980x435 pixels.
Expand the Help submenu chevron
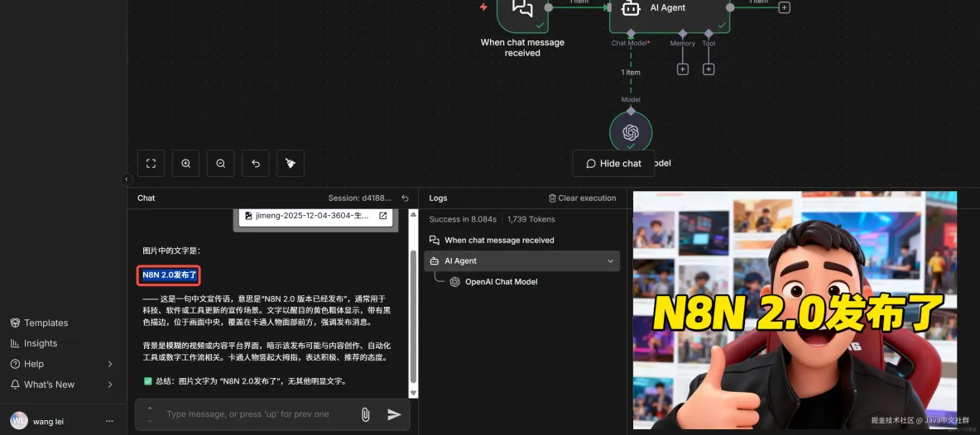[x=110, y=364]
